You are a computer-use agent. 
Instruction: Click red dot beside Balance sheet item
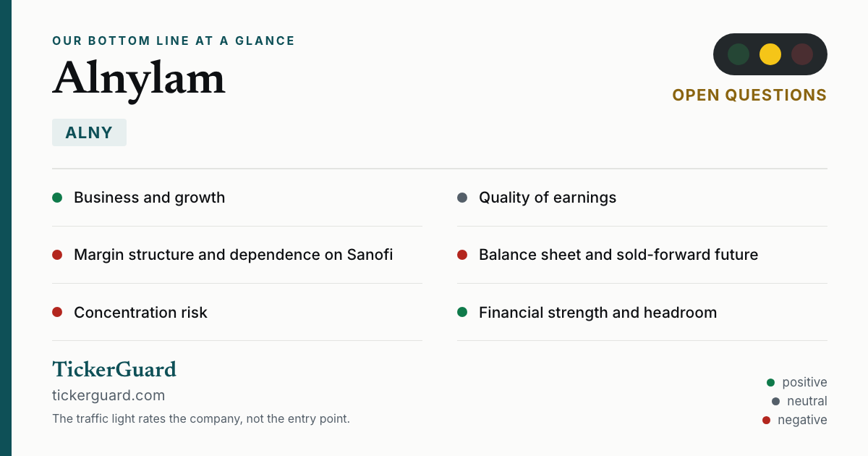click(462, 255)
